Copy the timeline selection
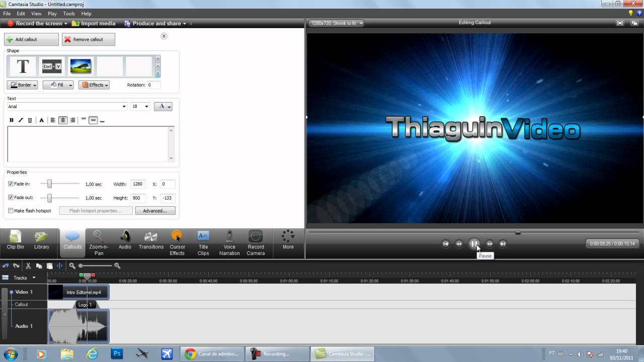Screen dimensions: 644x362 point(39,265)
